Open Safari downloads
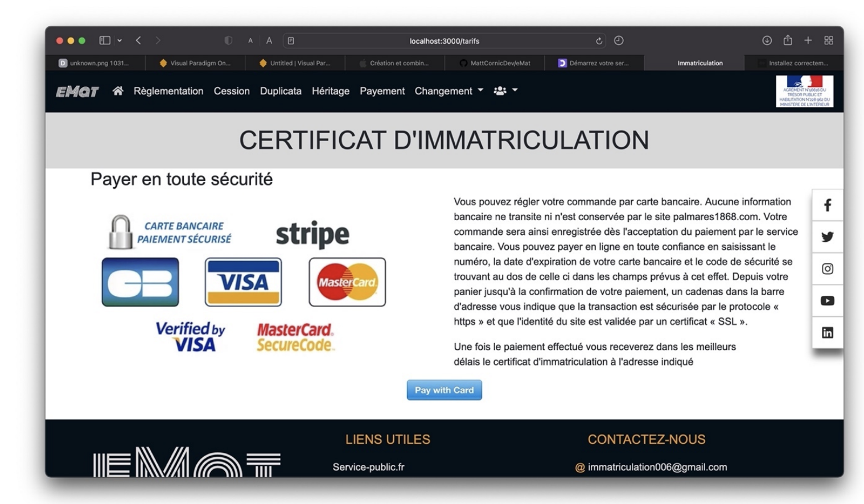Image resolution: width=864 pixels, height=504 pixels. [x=767, y=40]
